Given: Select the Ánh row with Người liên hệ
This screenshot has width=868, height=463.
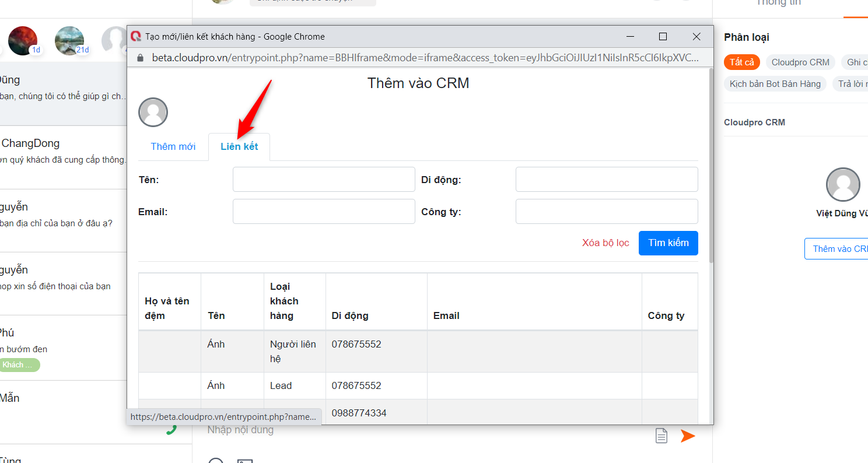Looking at the screenshot, I should tap(418, 352).
